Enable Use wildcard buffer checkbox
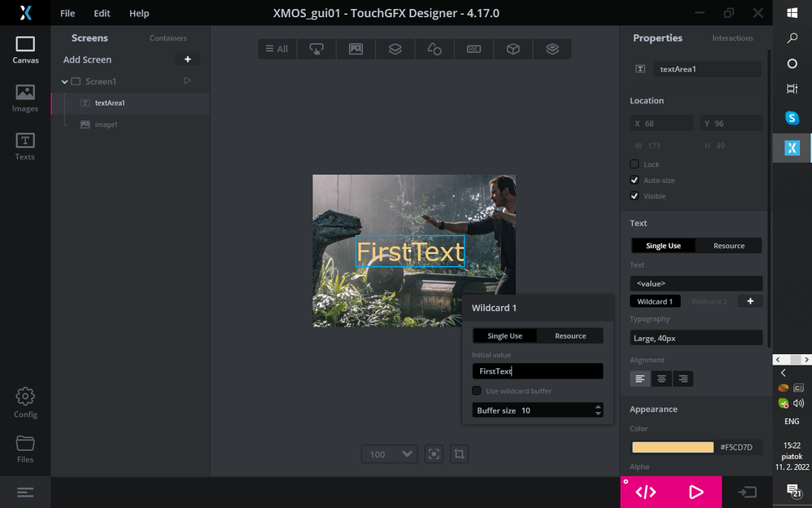Viewport: 812px width, 508px height. [x=477, y=390]
